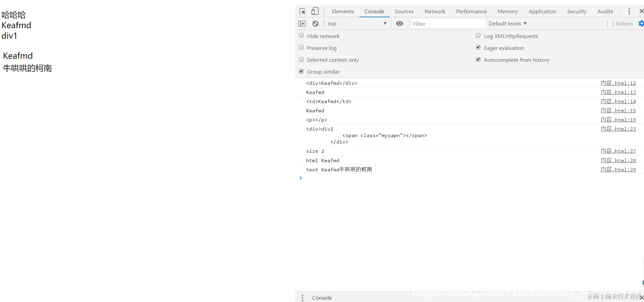Click 牛哄哄的柯南 text on the page

[x=27, y=68]
